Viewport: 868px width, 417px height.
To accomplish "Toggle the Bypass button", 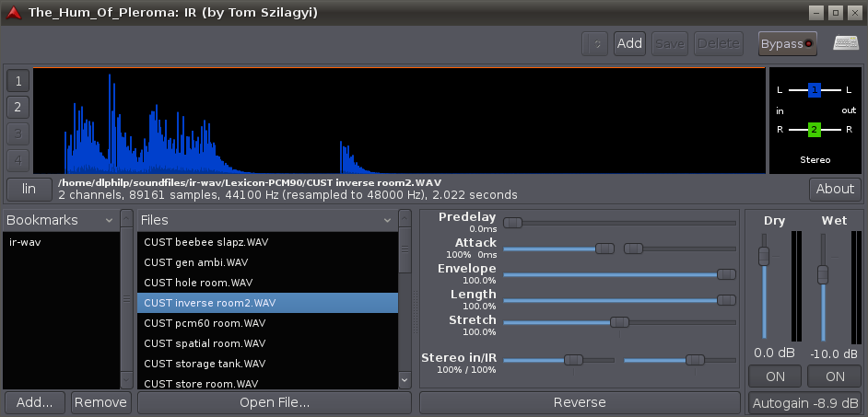I will click(x=788, y=43).
